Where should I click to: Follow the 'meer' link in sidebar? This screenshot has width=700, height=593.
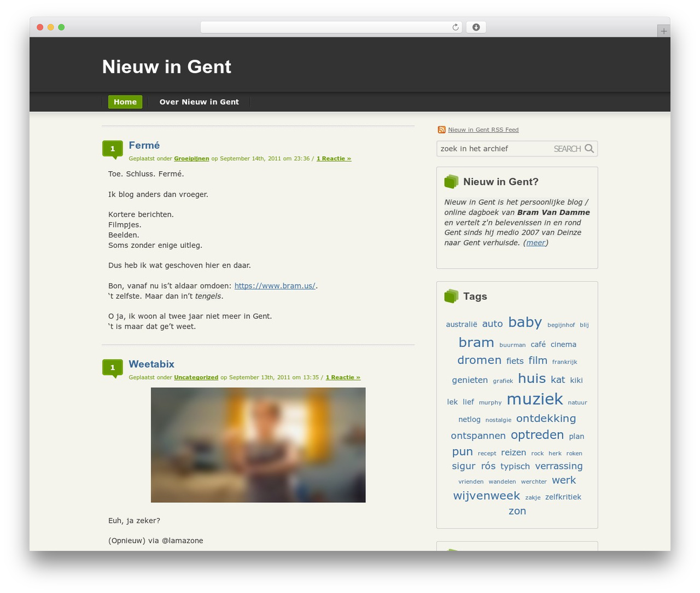click(536, 242)
